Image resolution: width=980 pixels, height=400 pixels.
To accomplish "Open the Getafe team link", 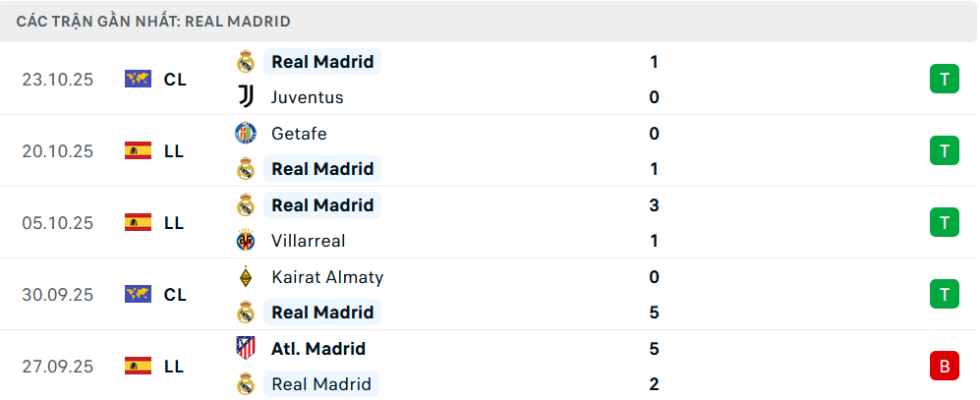I will pos(299,134).
